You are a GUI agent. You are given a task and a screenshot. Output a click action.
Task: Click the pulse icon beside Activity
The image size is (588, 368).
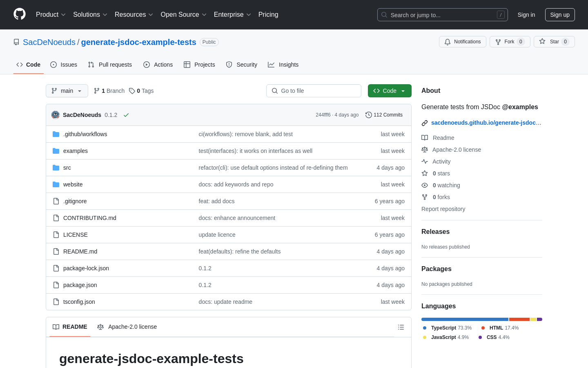425,162
